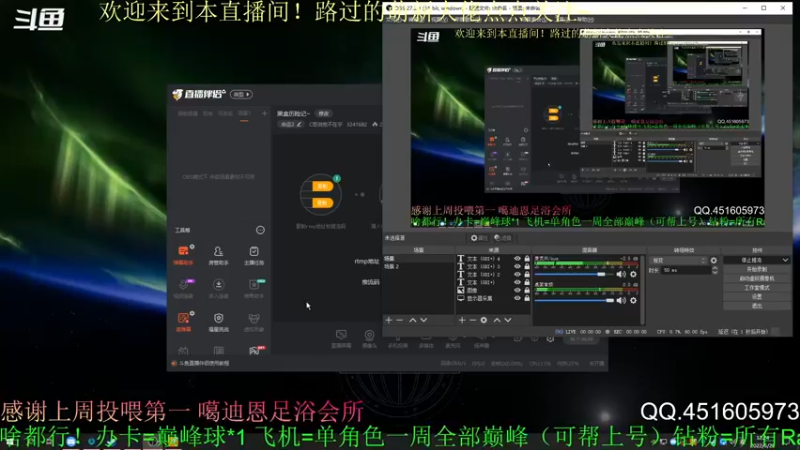Open 设置 from the OBS controls
The height and width of the screenshot is (450, 800).
click(x=757, y=296)
